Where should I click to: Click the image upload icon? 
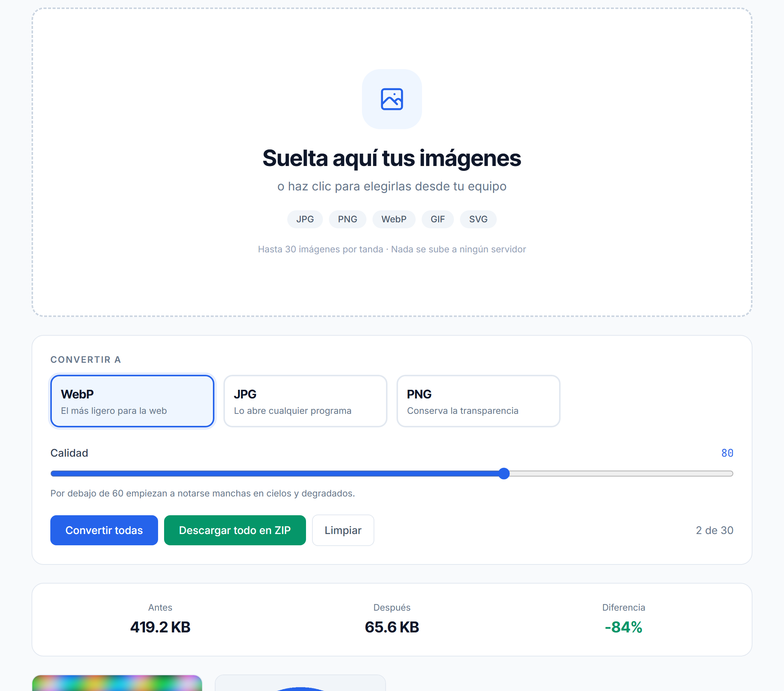coord(392,99)
